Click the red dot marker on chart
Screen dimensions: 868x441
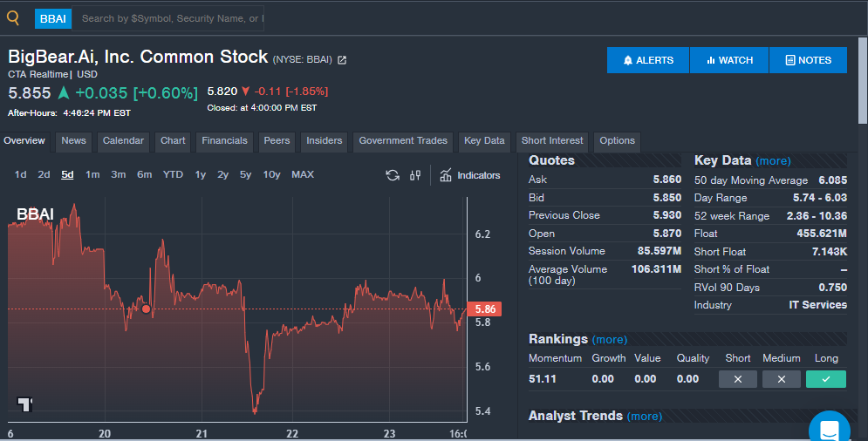coord(146,309)
